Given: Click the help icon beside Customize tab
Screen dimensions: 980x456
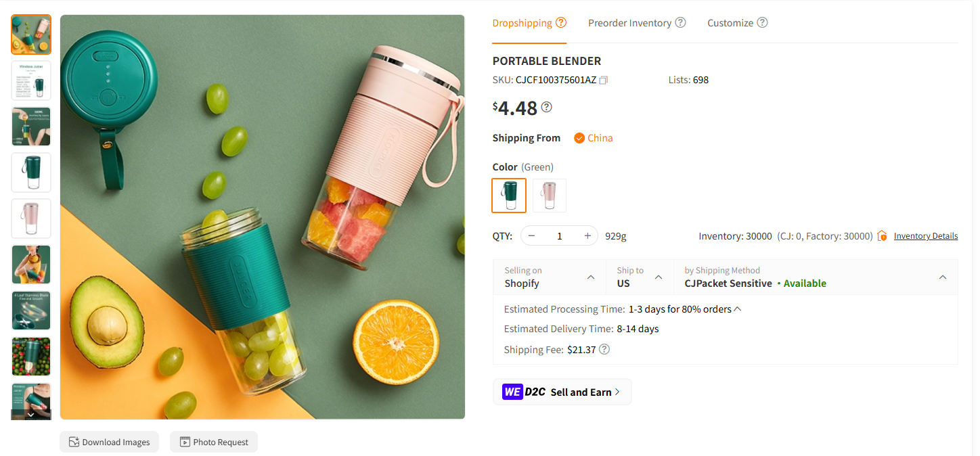Looking at the screenshot, I should coord(763,22).
